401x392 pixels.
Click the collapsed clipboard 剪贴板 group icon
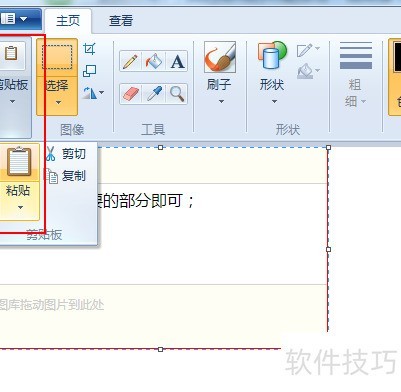pos(11,55)
